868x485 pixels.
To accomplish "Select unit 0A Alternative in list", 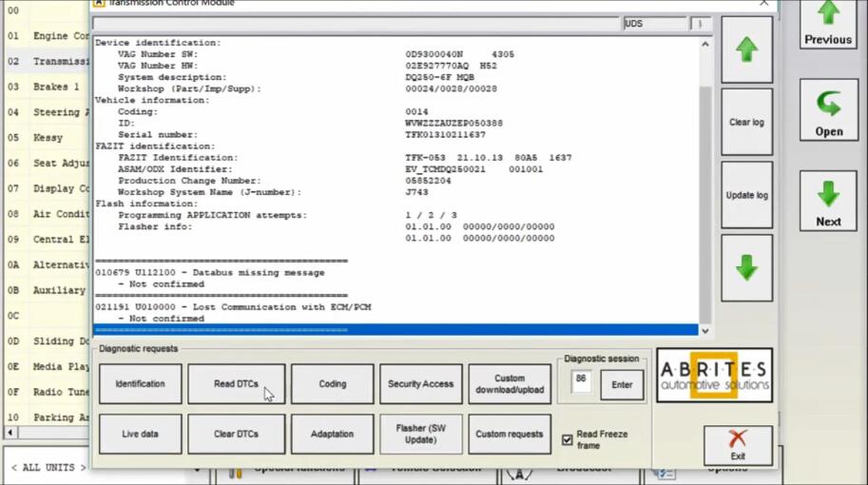I will click(x=48, y=265).
